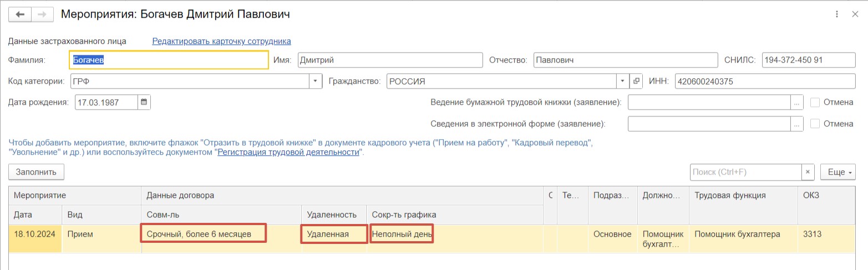Click the Подраз... column header
868x270 pixels.
click(x=613, y=195)
